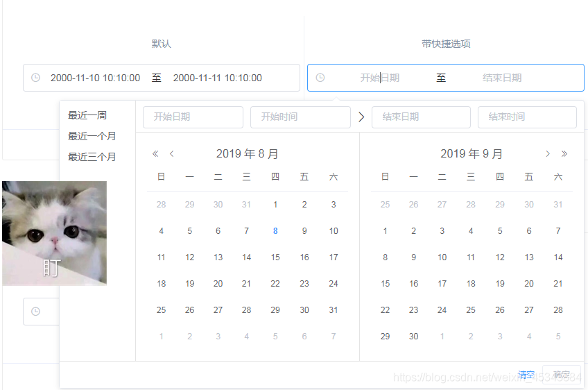The image size is (588, 390).
Task: Pick August 24 in the left calendar
Action: pos(334,283)
